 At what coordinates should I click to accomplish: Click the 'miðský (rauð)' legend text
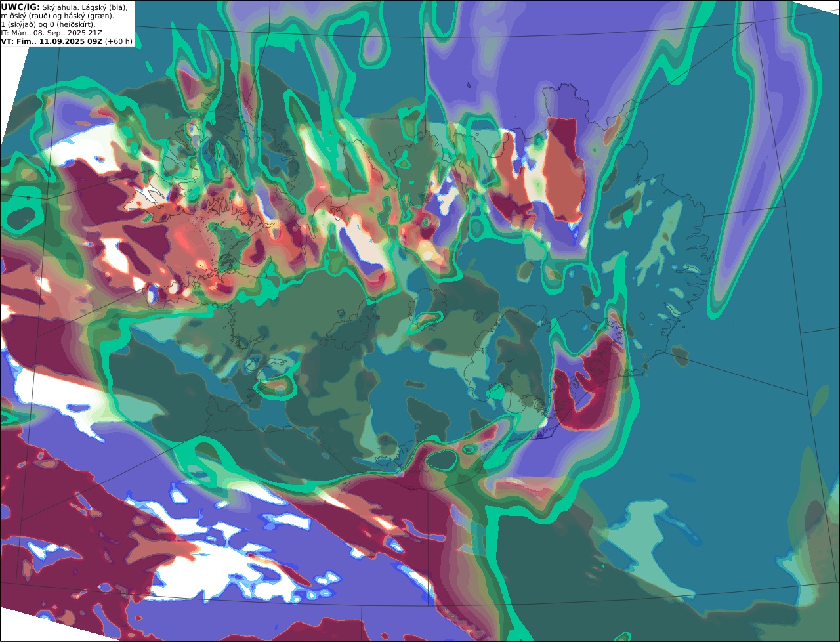(x=26, y=16)
